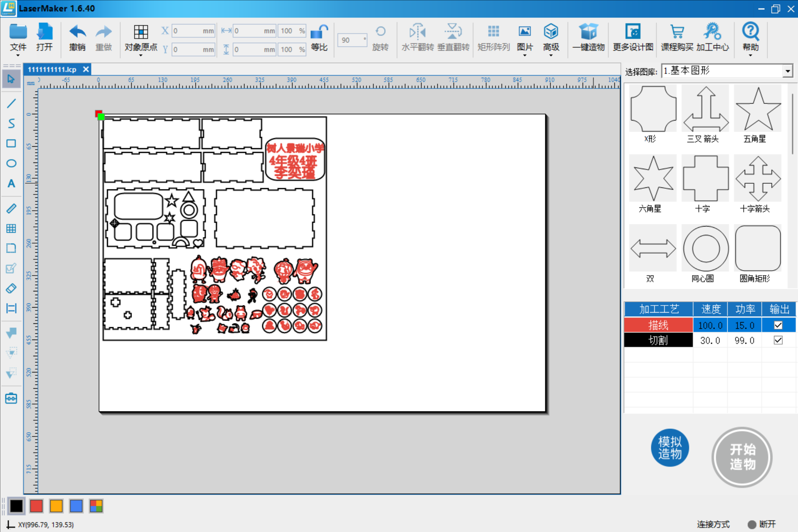Select the pencil edit-node tool
The width and height of the screenshot is (798, 532).
click(x=11, y=268)
